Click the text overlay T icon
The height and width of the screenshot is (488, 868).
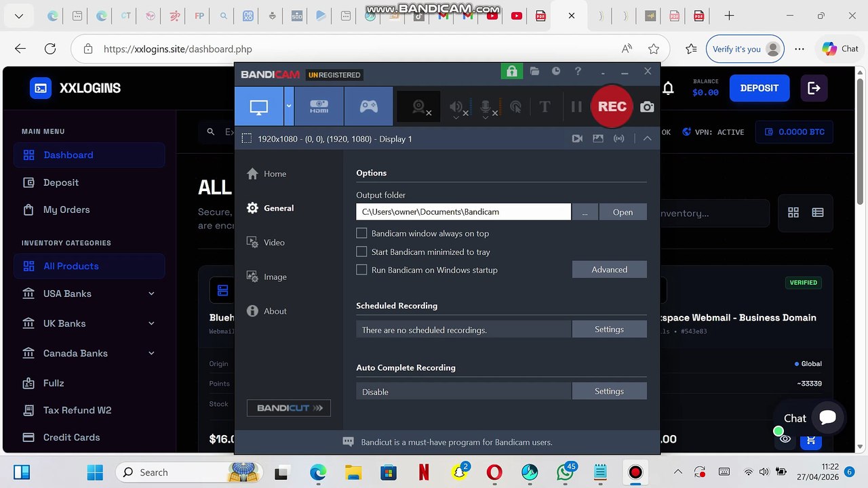pyautogui.click(x=545, y=106)
